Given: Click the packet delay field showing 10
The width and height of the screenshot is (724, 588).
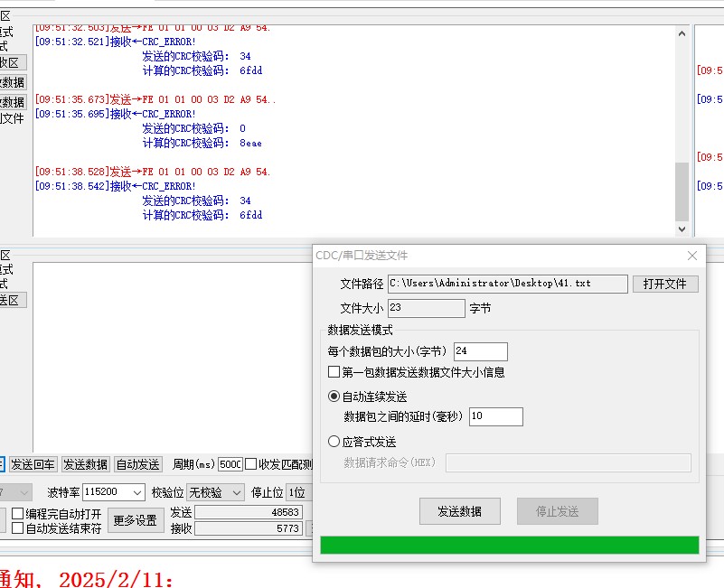Looking at the screenshot, I should [x=496, y=416].
